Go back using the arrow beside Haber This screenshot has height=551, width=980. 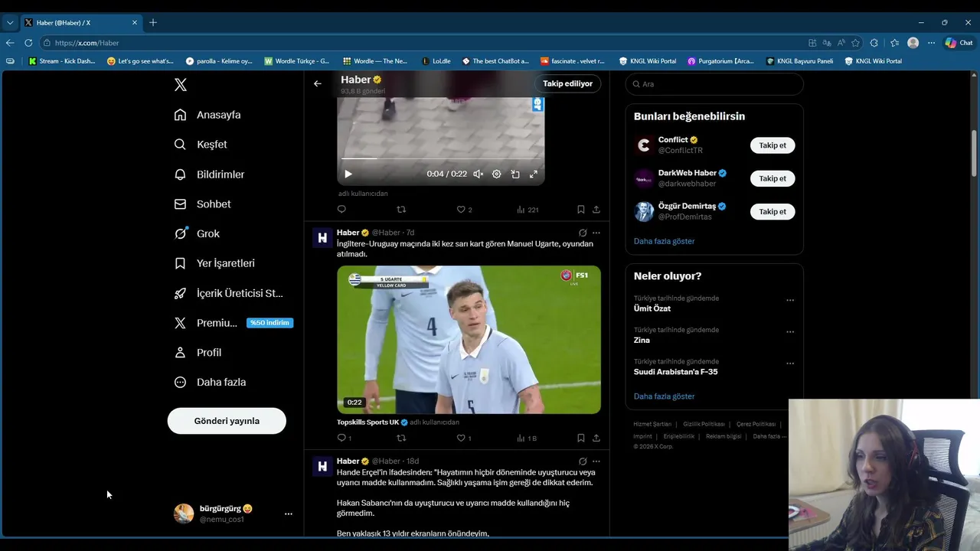point(318,83)
